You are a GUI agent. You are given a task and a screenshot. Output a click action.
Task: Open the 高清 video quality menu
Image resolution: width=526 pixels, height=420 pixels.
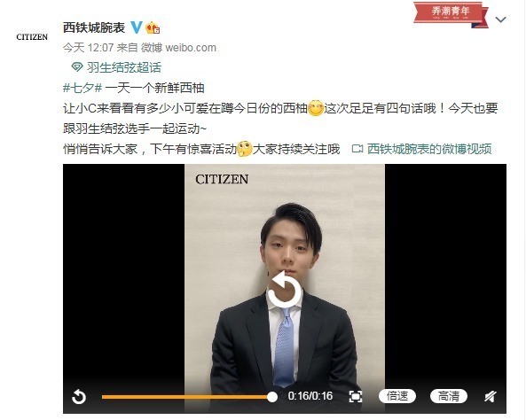click(449, 396)
